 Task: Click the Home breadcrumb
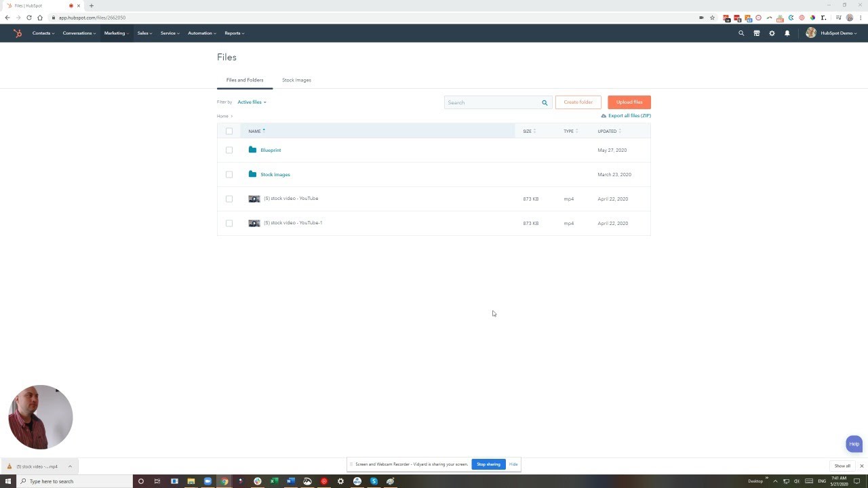[x=222, y=116]
